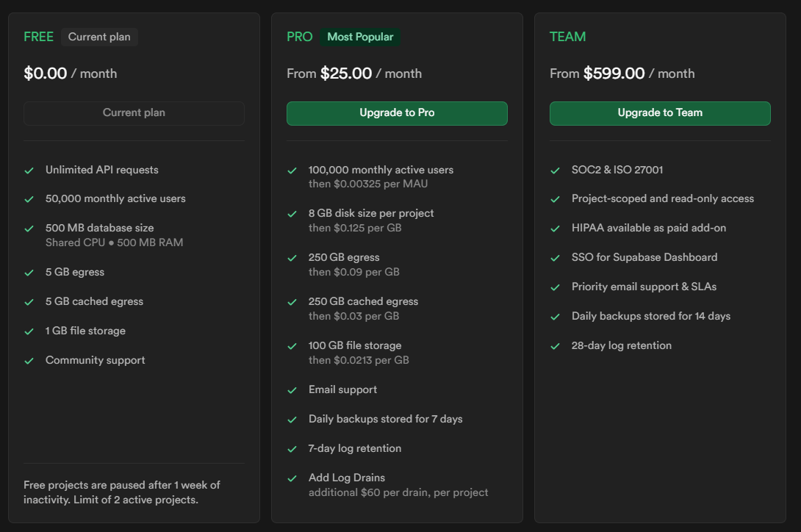Viewport: 801px width, 532px height.
Task: Click the disabled Current plan button
Action: [134, 113]
